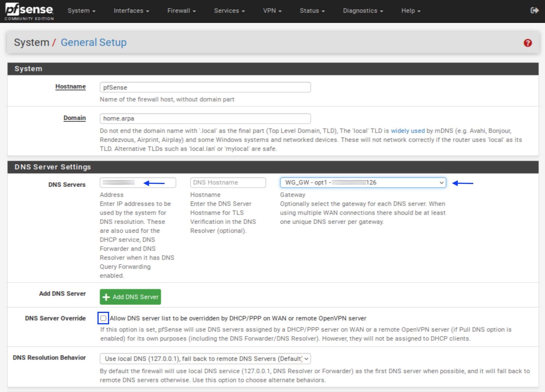Click the underlined Hostname label
Screen dimensions: 545x392
71,87
